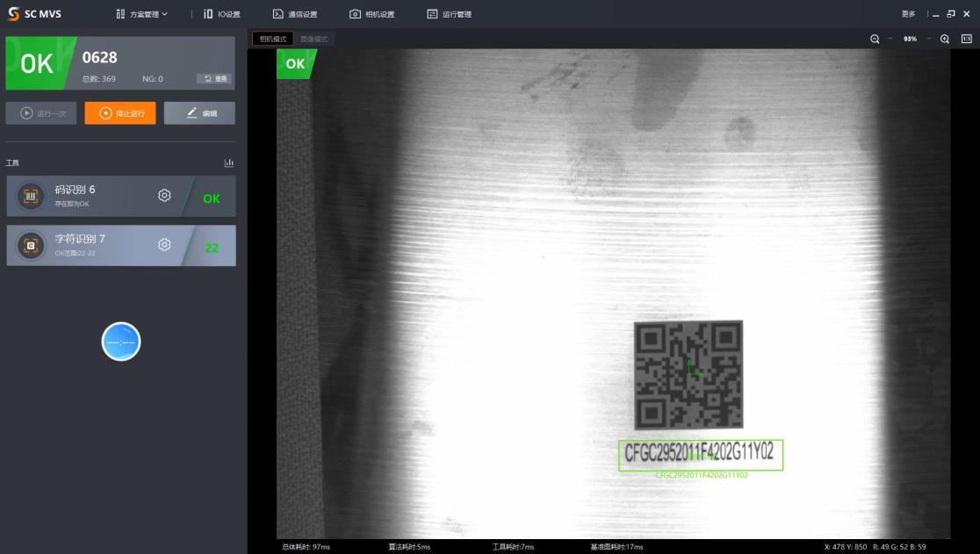Image resolution: width=980 pixels, height=554 pixels.
Task: Open 运行管理 run management
Action: 450,14
